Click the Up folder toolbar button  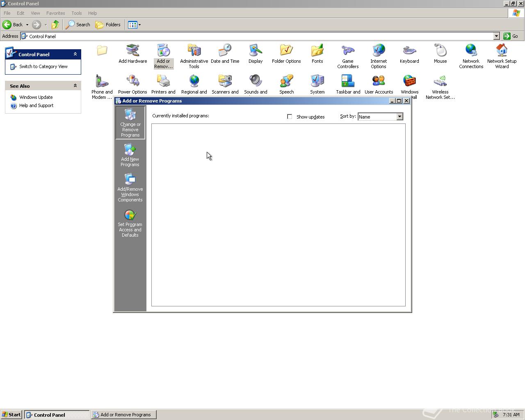55,25
